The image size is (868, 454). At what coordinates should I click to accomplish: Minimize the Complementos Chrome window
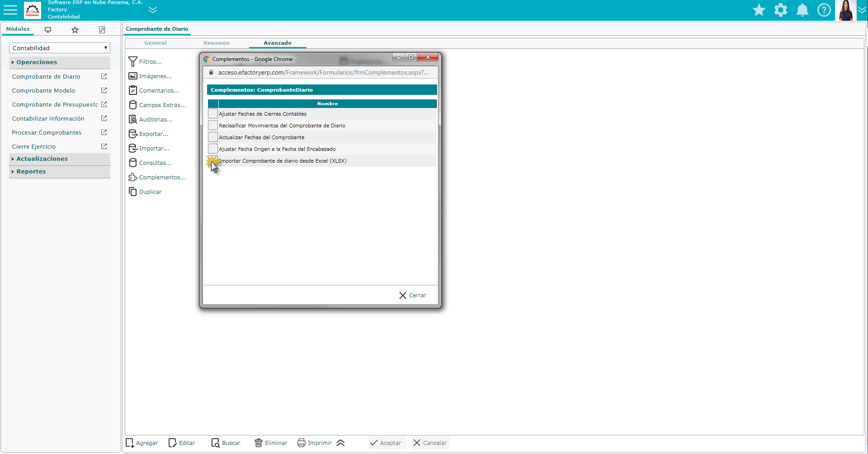coord(399,57)
